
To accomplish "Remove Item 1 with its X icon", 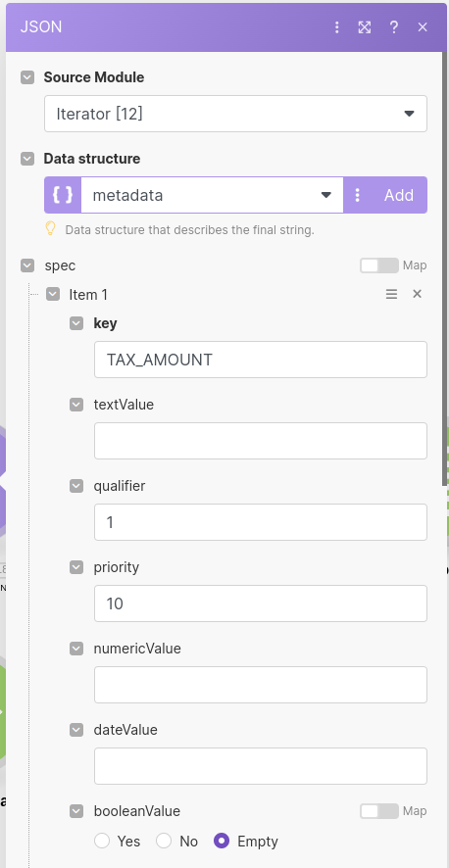I will pos(418,294).
